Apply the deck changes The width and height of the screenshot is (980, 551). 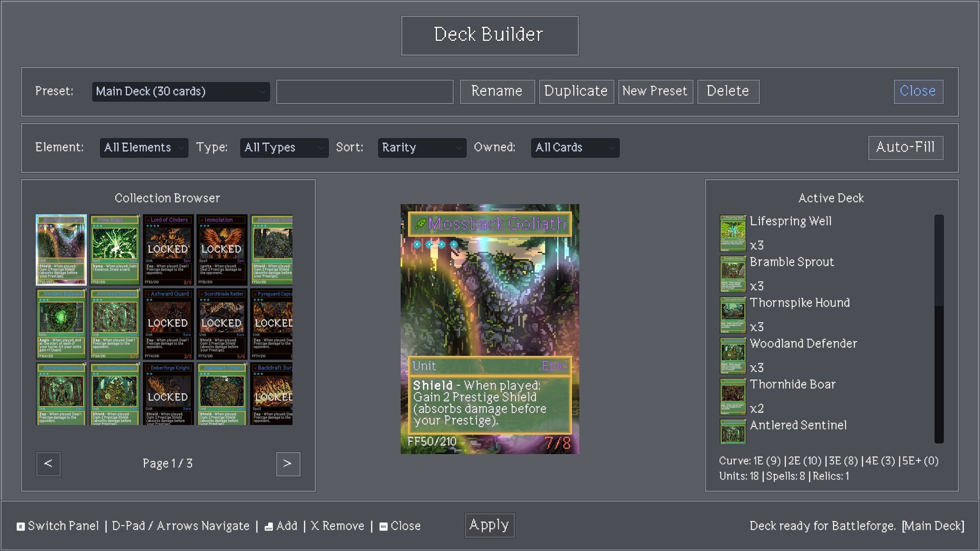[x=489, y=525]
